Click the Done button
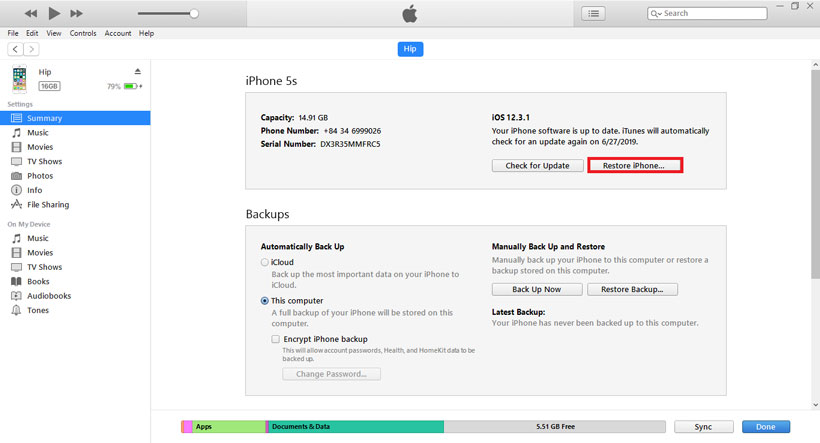820x443 pixels. click(766, 427)
